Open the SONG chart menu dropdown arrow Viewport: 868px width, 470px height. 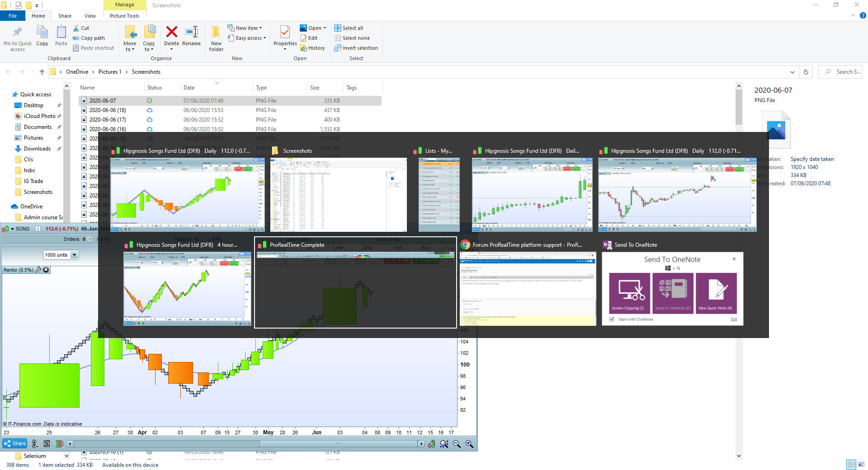point(13,229)
